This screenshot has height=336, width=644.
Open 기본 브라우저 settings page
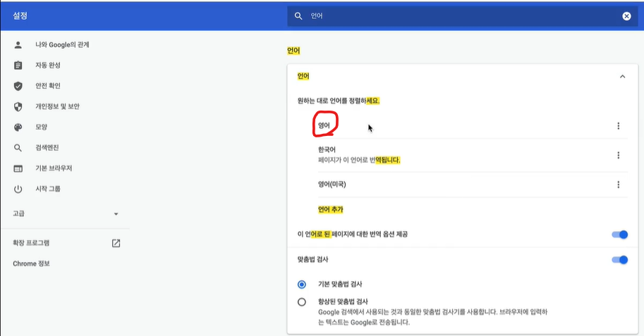(x=54, y=168)
